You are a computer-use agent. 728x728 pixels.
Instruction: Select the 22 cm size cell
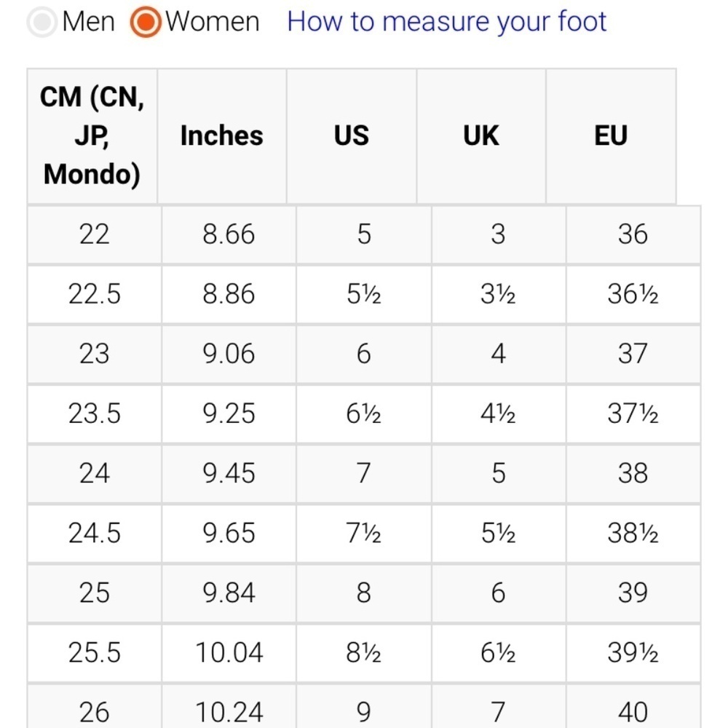[x=94, y=234]
